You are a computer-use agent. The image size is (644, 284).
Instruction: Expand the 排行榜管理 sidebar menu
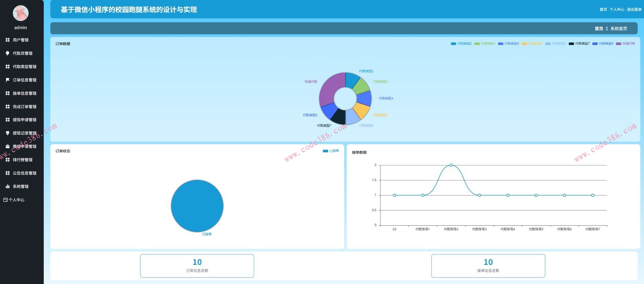(22, 160)
